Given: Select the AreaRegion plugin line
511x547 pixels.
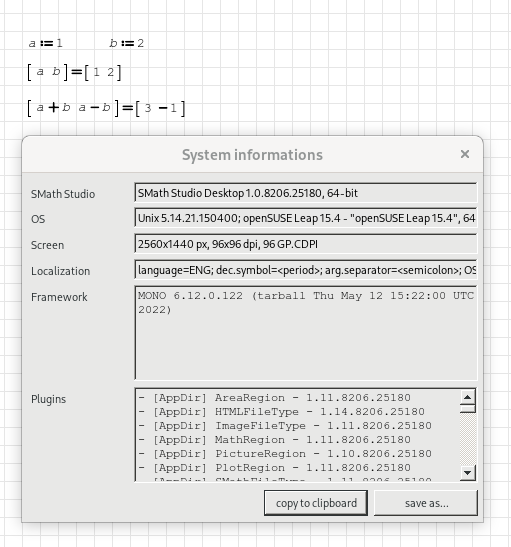Looking at the screenshot, I should [x=275, y=398].
